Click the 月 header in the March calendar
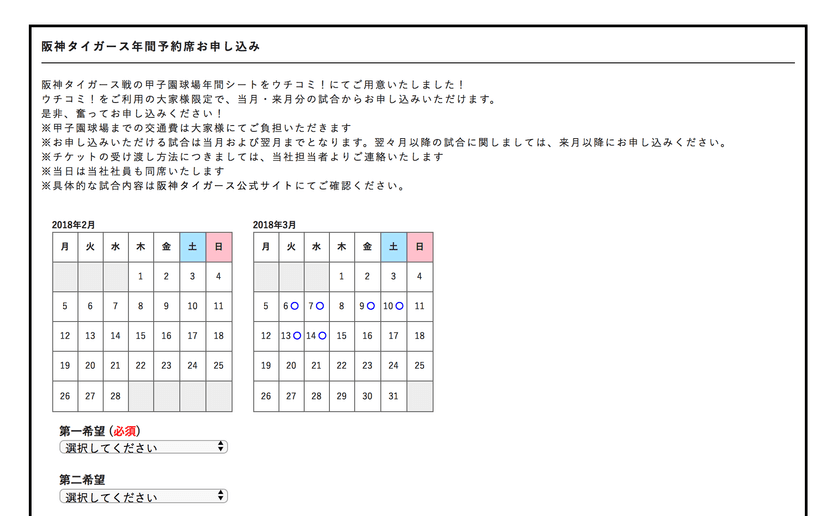 pos(266,247)
